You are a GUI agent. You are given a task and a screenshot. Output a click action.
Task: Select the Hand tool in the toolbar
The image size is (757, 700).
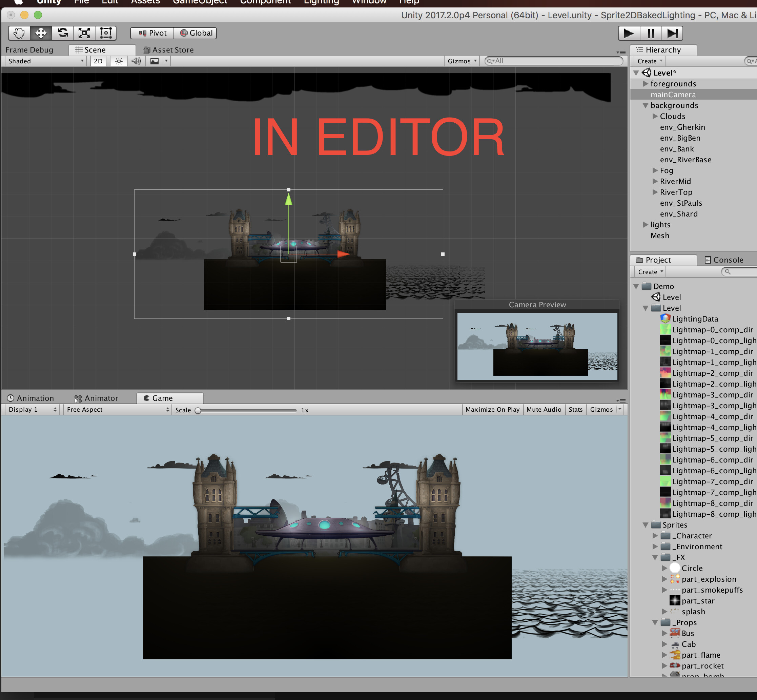click(19, 33)
